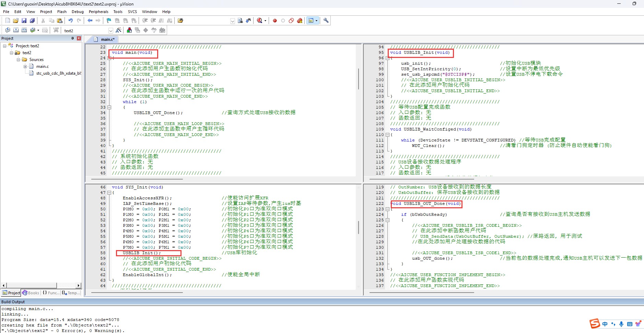This screenshot has height=333, width=644.
Task: Collapse the Sources group
Action: [18, 60]
